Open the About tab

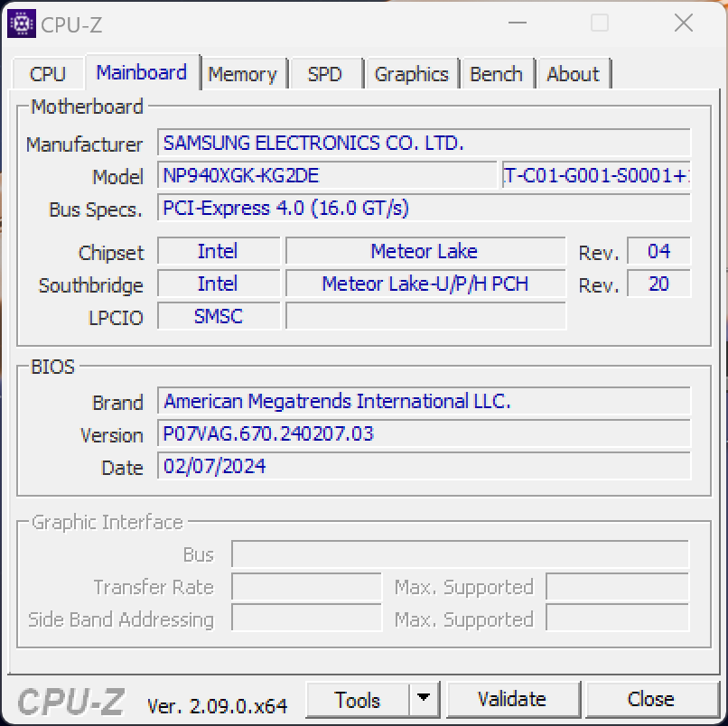pos(573,74)
